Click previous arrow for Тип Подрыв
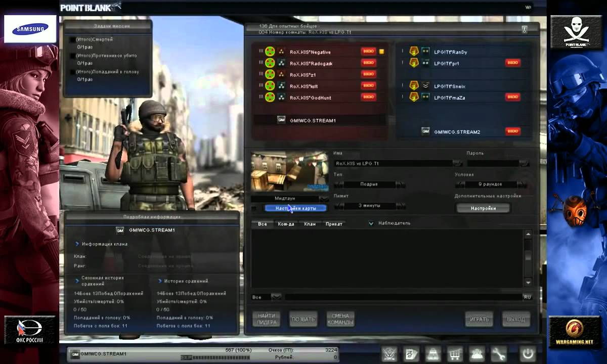Screen dimensions: 607x364 (338, 184)
